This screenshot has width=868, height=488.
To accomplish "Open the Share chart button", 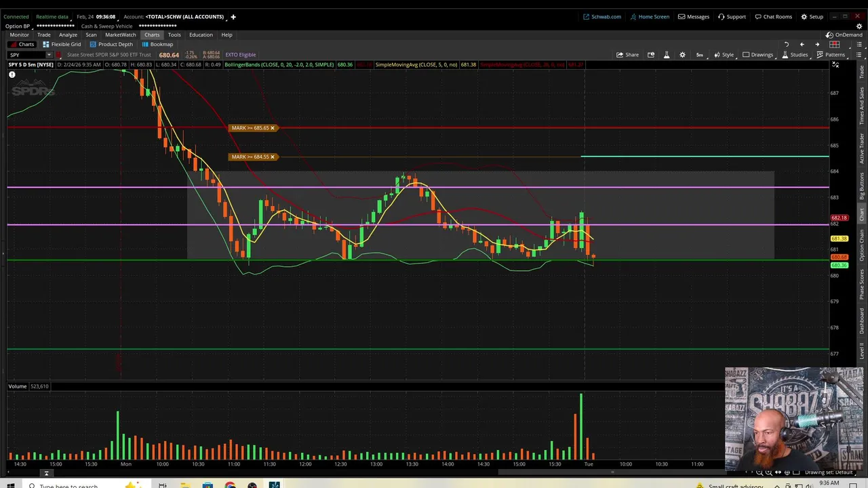I will [627, 54].
